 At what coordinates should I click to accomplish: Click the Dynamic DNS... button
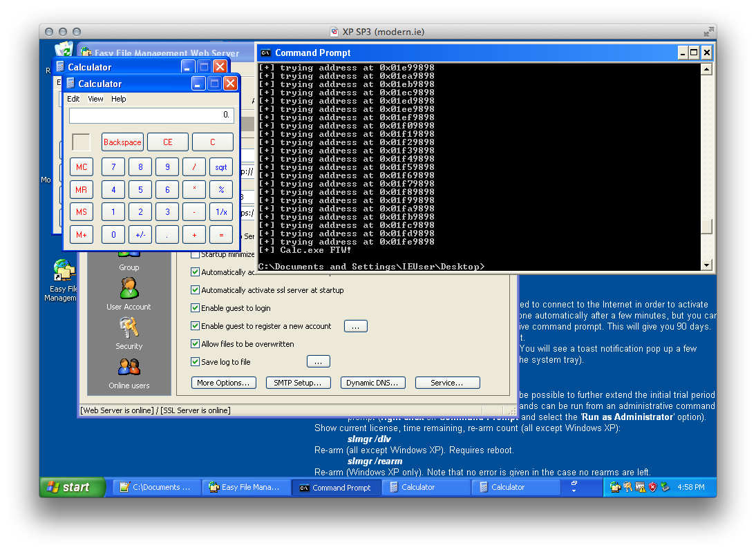pyautogui.click(x=372, y=383)
